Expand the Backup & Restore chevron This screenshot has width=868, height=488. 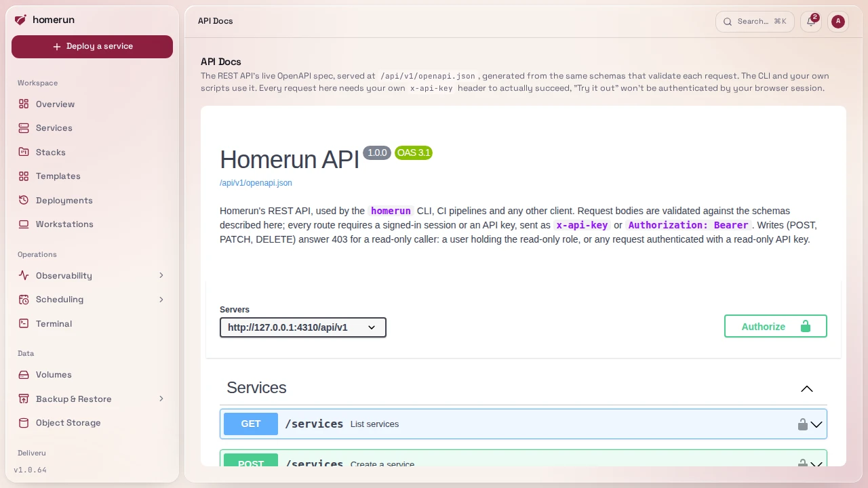point(161,399)
